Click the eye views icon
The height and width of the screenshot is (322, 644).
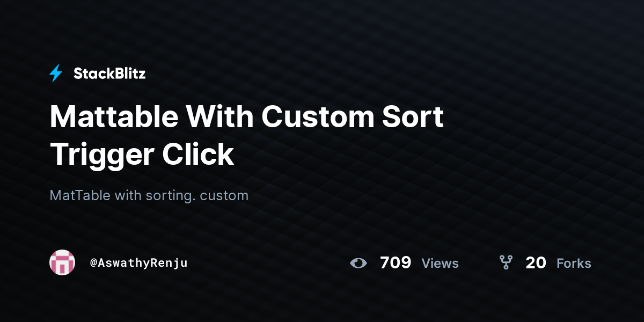(x=358, y=263)
